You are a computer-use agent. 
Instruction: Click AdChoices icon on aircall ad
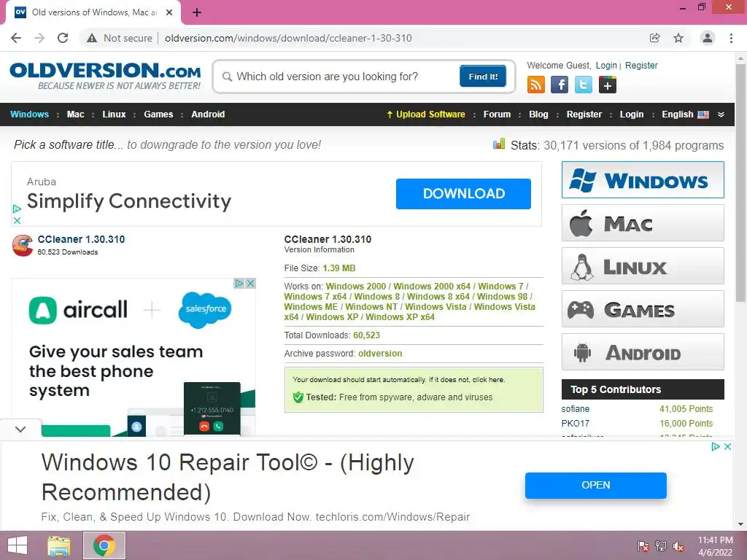pos(239,284)
